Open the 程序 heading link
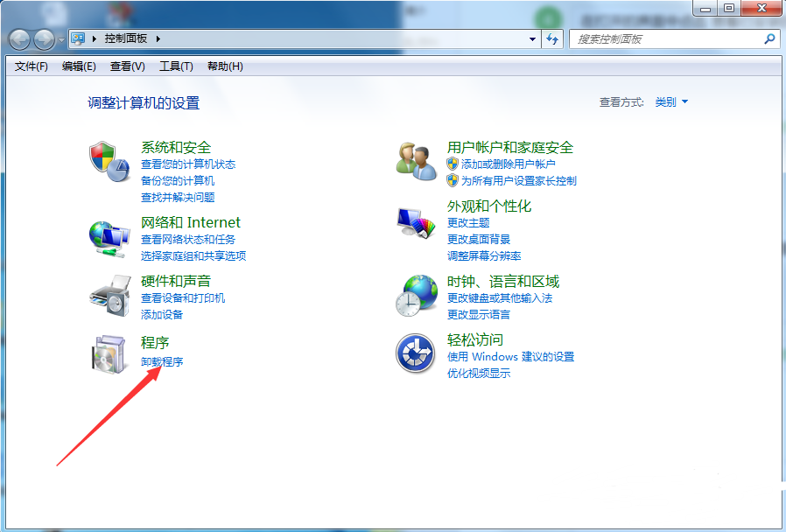This screenshot has height=532, width=786. click(155, 343)
